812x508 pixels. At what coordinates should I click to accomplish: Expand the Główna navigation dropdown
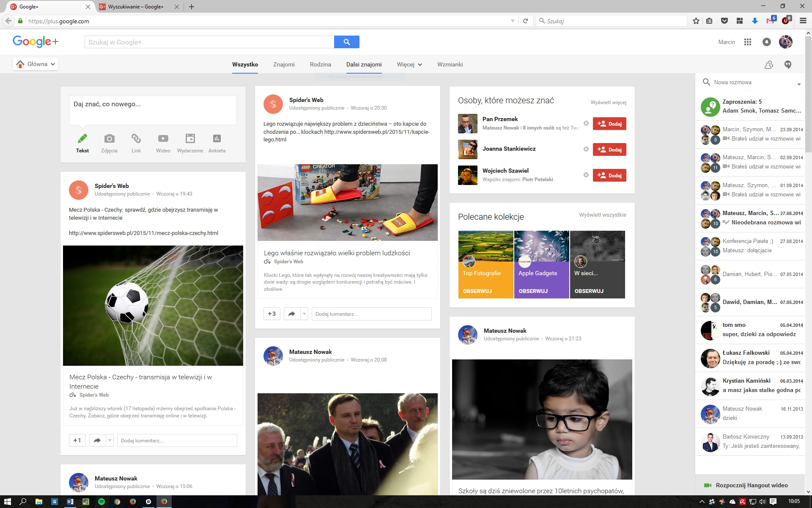pos(36,64)
